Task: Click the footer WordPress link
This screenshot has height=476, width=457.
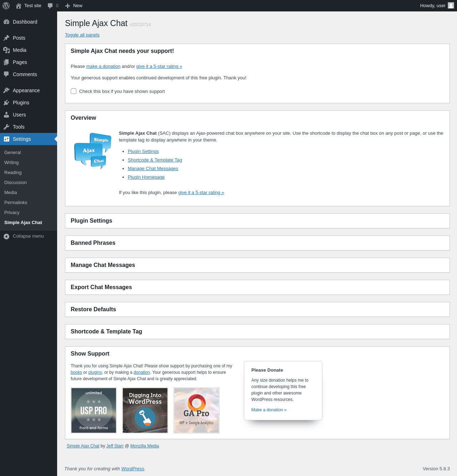Action: [133, 469]
